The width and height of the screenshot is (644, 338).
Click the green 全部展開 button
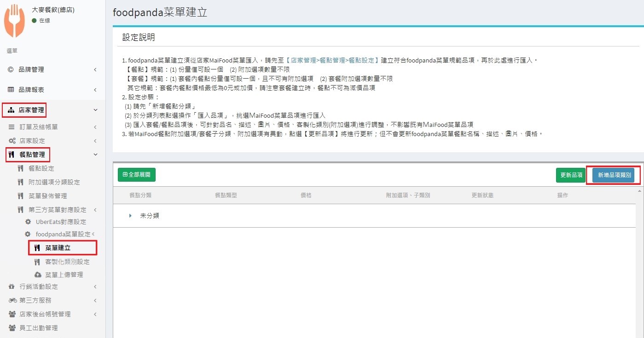point(137,175)
